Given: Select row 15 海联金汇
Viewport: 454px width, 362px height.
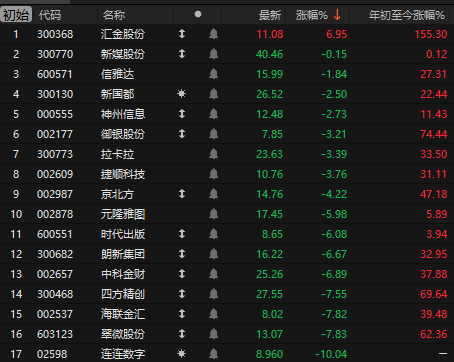Looking at the screenshot, I should pos(227,314).
